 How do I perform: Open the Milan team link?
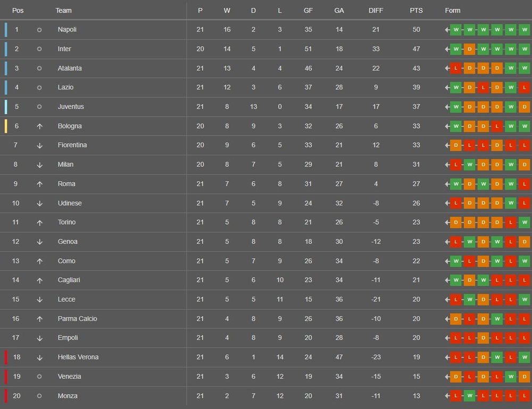(65, 165)
